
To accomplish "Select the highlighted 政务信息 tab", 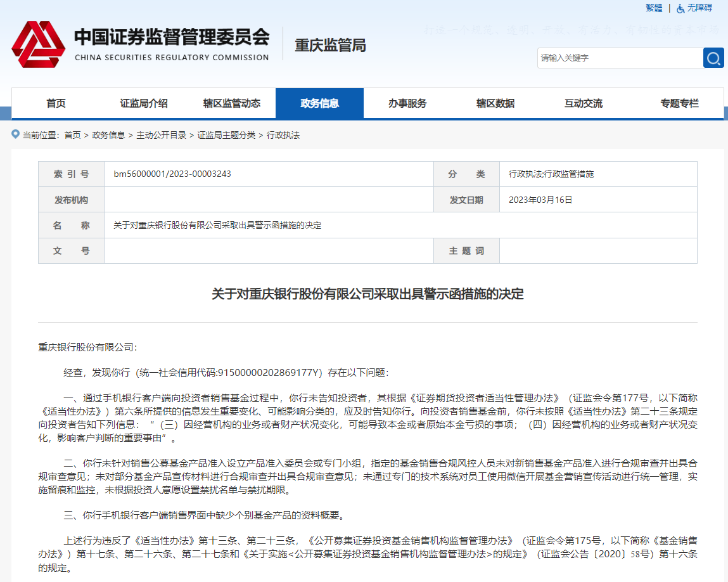I will [x=319, y=103].
